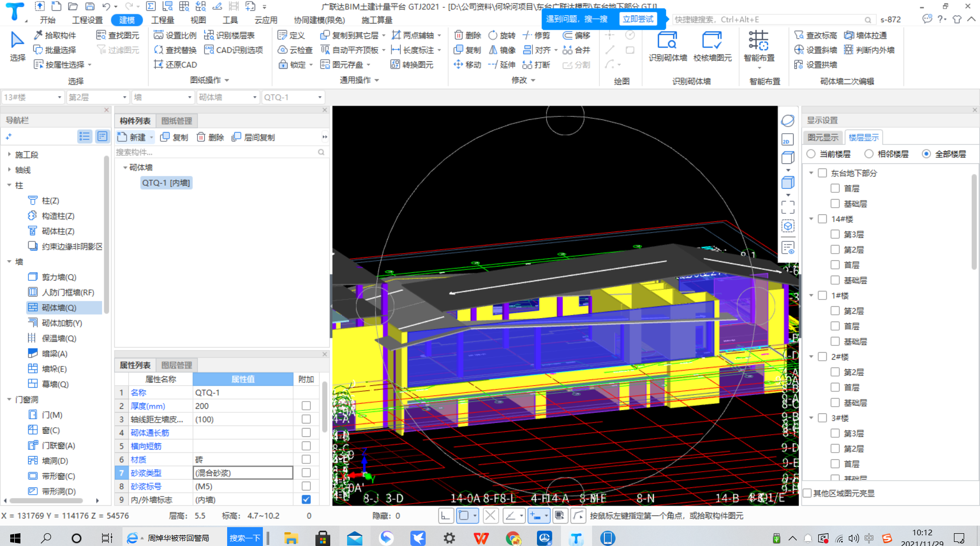Check the 东台地下部分 checkbox
The width and height of the screenshot is (980, 546).
tap(822, 173)
